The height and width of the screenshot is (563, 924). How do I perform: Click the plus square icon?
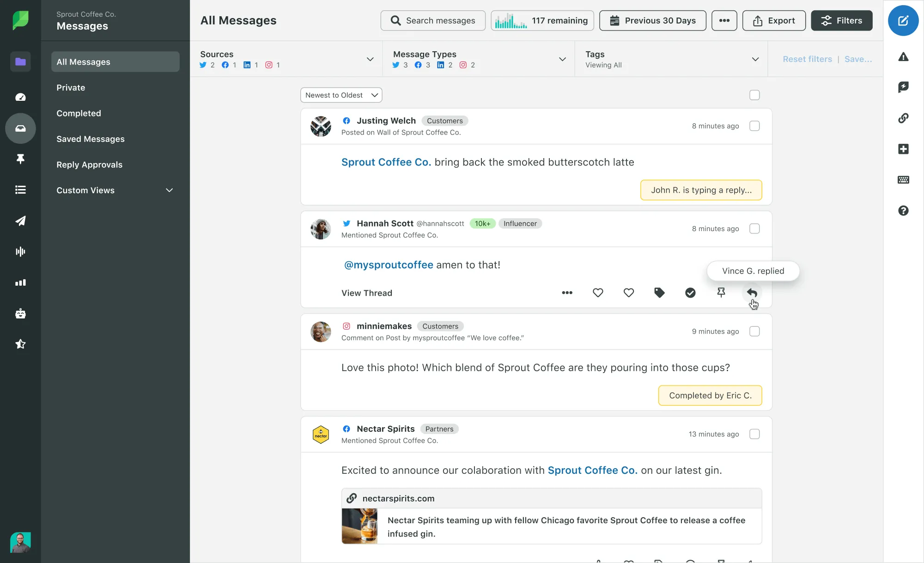[x=903, y=149]
